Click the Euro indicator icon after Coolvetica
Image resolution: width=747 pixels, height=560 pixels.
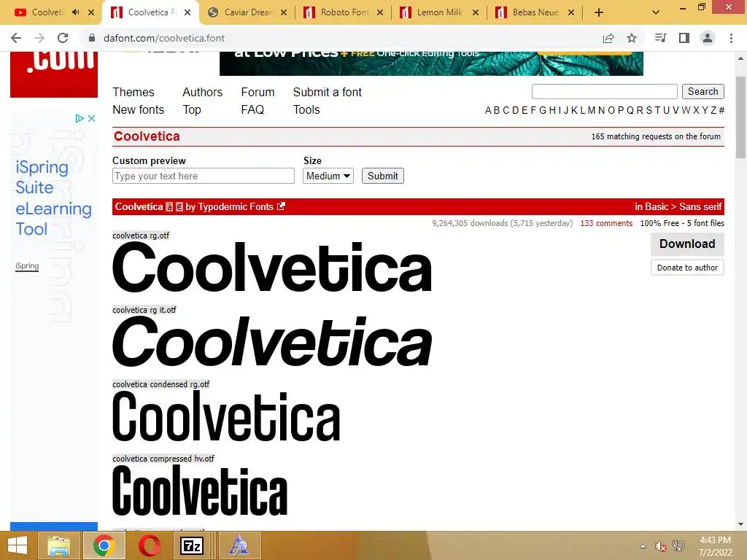coord(179,206)
